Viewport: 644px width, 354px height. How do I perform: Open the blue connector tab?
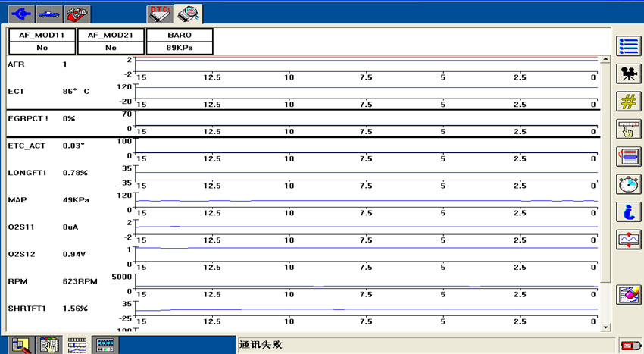[21, 14]
